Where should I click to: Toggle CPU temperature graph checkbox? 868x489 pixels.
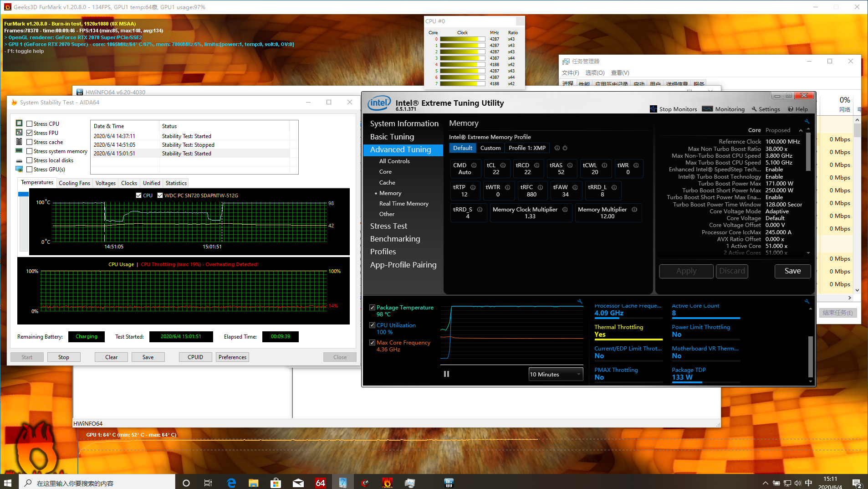(139, 195)
